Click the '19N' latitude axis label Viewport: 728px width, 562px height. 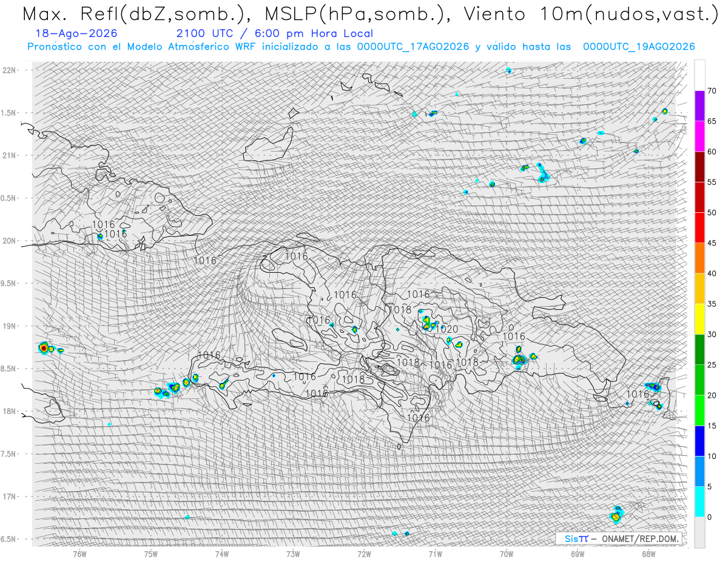tap(8, 326)
